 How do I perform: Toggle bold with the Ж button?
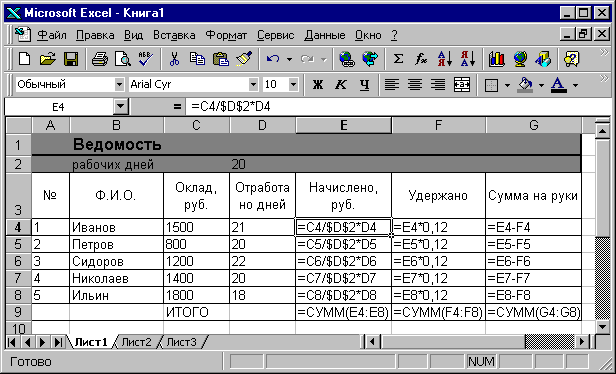point(318,84)
